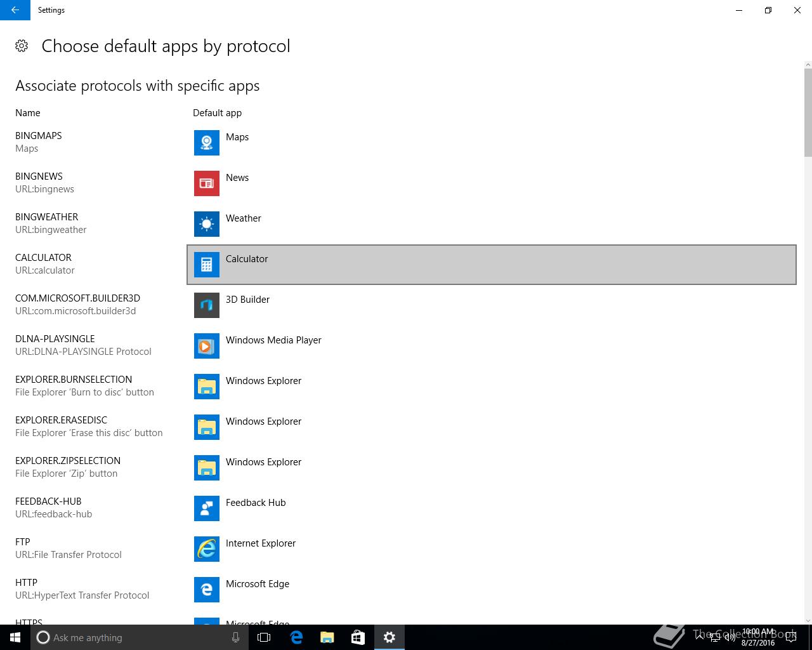
Task: Click the settings gear beside the page title
Action: (22, 46)
